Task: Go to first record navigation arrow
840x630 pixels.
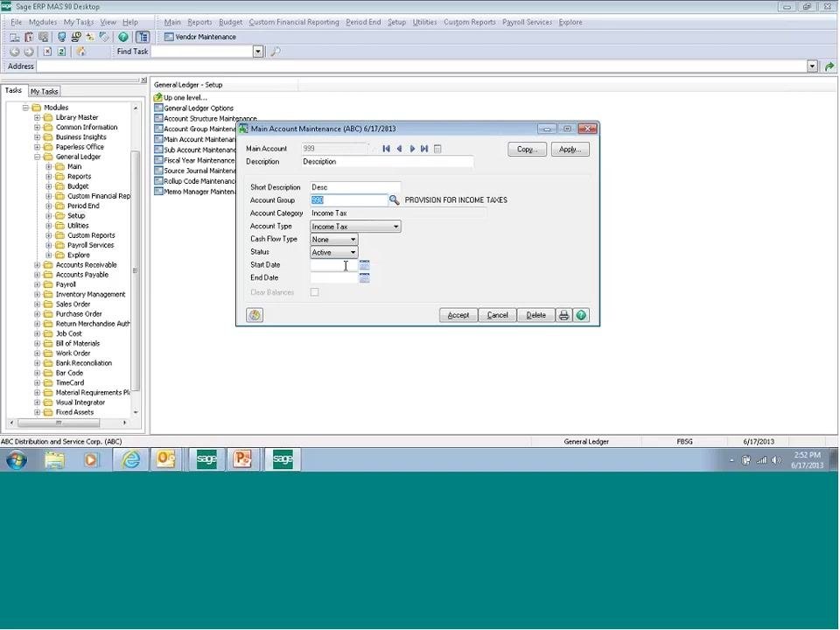Action: click(386, 149)
